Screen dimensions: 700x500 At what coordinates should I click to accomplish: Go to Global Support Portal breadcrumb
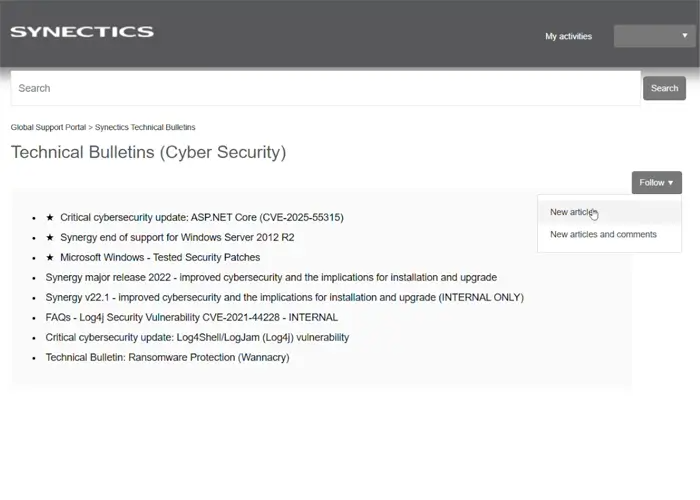coord(48,127)
